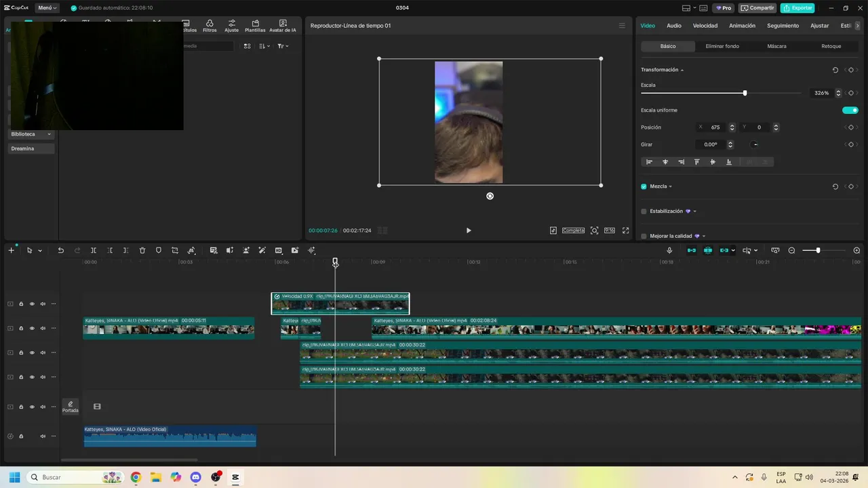Image resolution: width=868 pixels, height=488 pixels.
Task: Click the undo arrow in timeline toolbar
Action: 60,251
